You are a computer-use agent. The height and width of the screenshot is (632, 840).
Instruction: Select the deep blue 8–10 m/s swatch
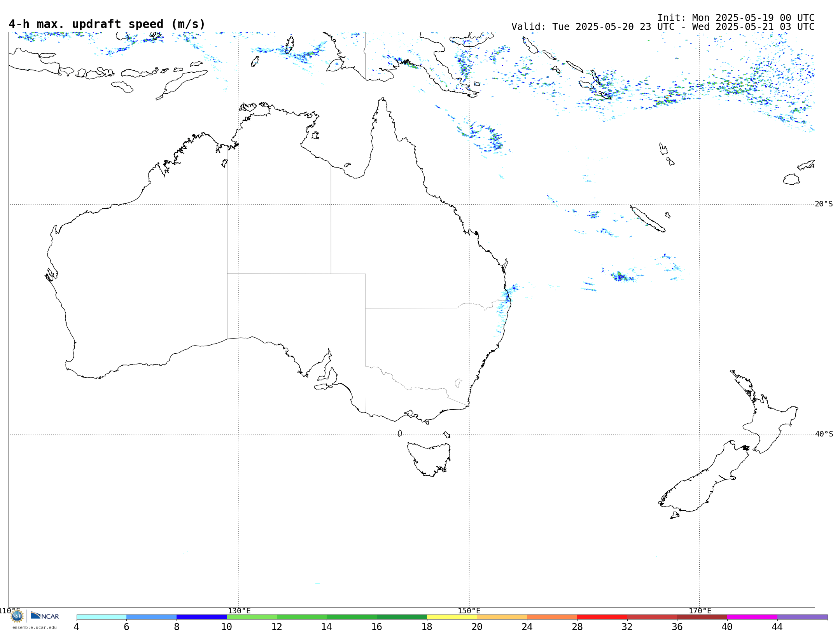(x=201, y=617)
